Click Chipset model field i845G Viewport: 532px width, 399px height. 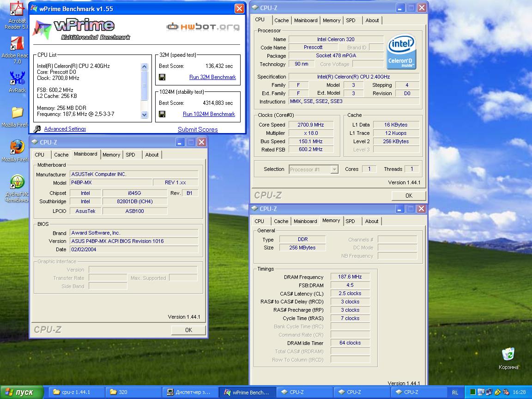tap(135, 193)
